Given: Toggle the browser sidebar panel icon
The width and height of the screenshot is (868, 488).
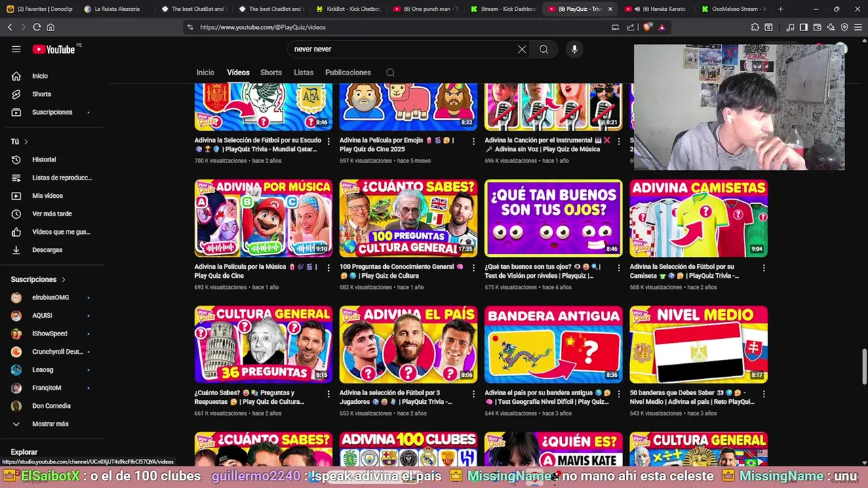Looking at the screenshot, I should pyautogui.click(x=804, y=27).
